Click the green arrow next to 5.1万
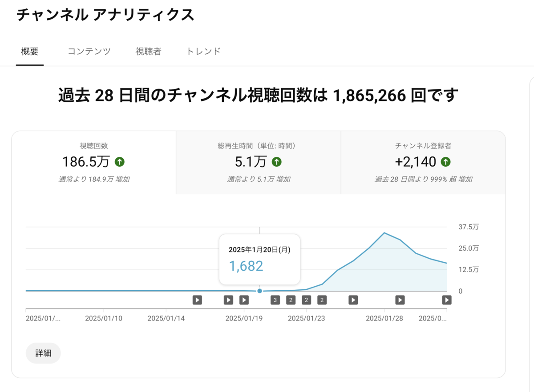Screen dimensions: 534x392 coord(277,162)
